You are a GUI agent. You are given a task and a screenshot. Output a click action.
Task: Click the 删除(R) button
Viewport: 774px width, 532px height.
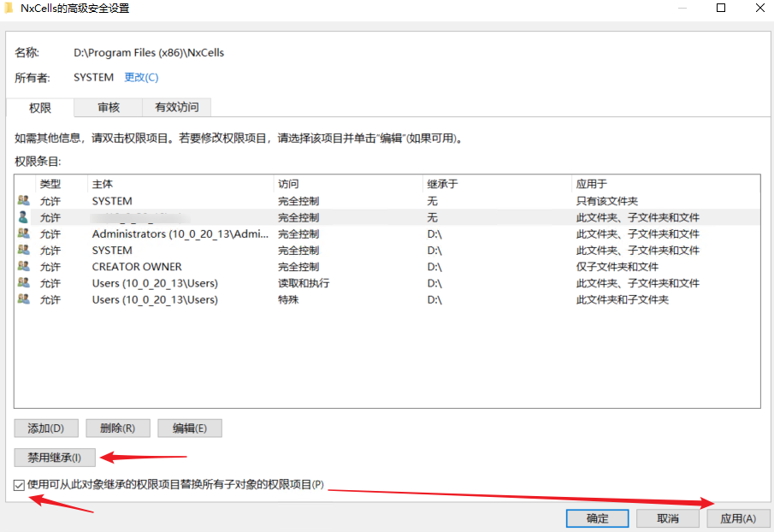117,429
